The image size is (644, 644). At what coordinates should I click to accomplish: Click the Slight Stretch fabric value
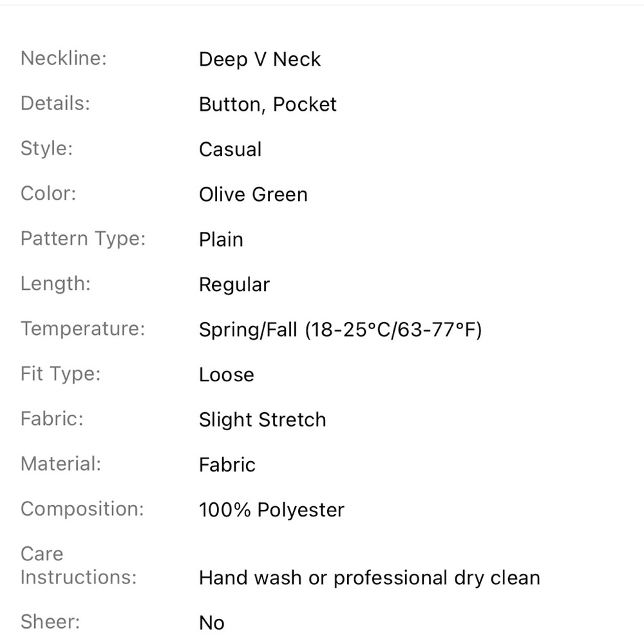coord(262,420)
